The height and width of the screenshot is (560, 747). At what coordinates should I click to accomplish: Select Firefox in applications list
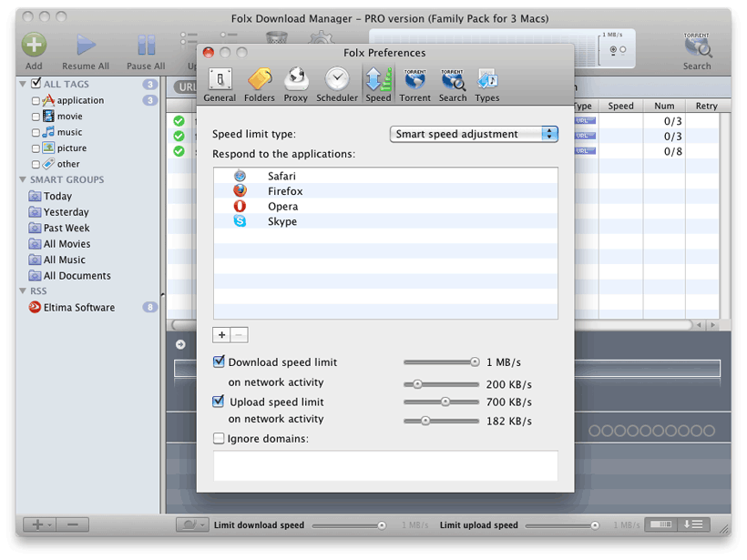[385, 191]
